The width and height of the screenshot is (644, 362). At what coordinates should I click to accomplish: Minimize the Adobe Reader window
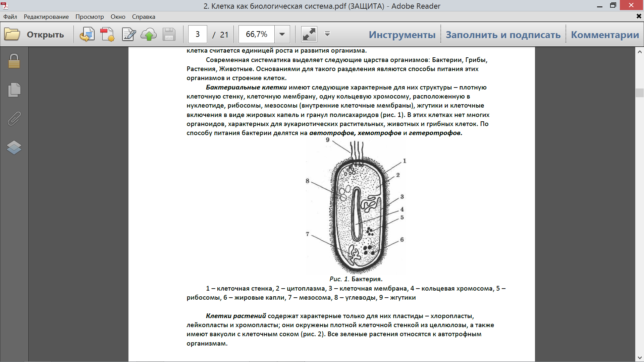600,6
